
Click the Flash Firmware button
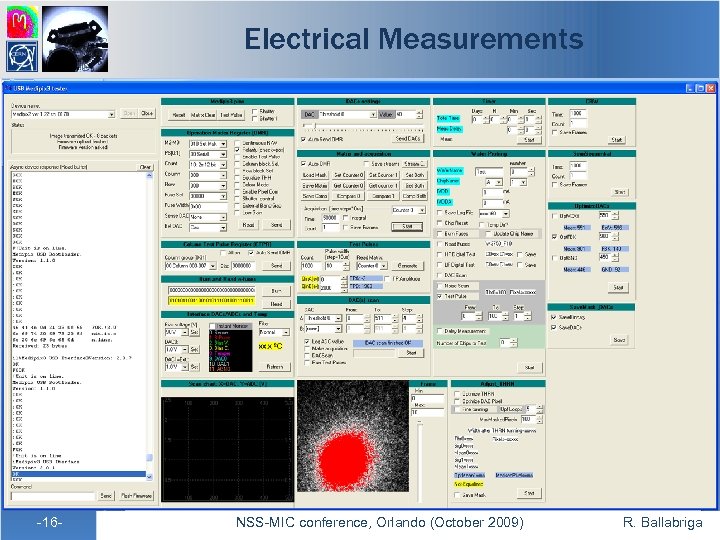[136, 496]
